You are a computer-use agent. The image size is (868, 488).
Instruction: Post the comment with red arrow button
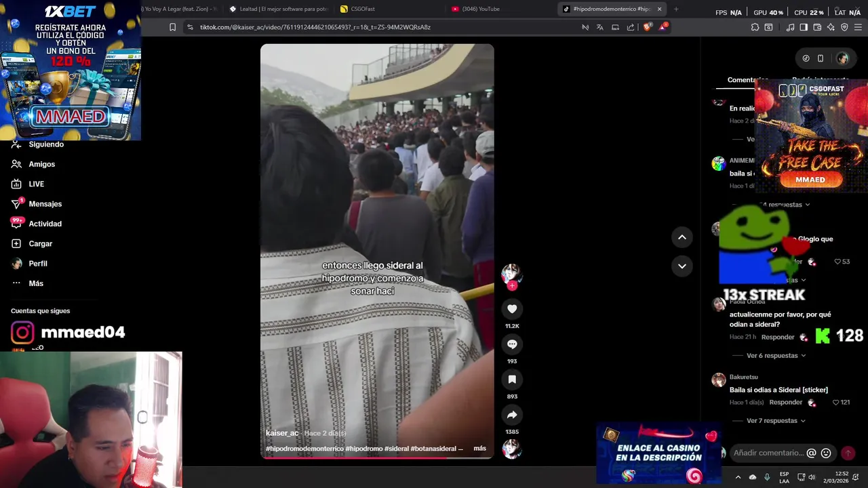848,453
